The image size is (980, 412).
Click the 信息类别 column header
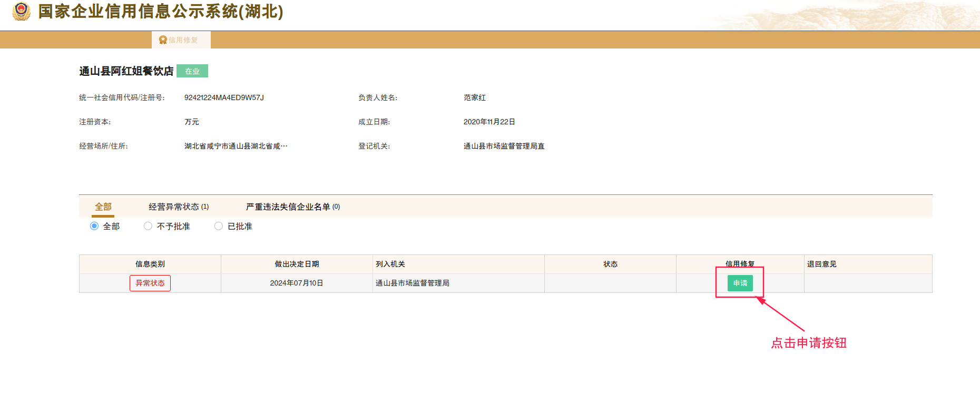[150, 264]
